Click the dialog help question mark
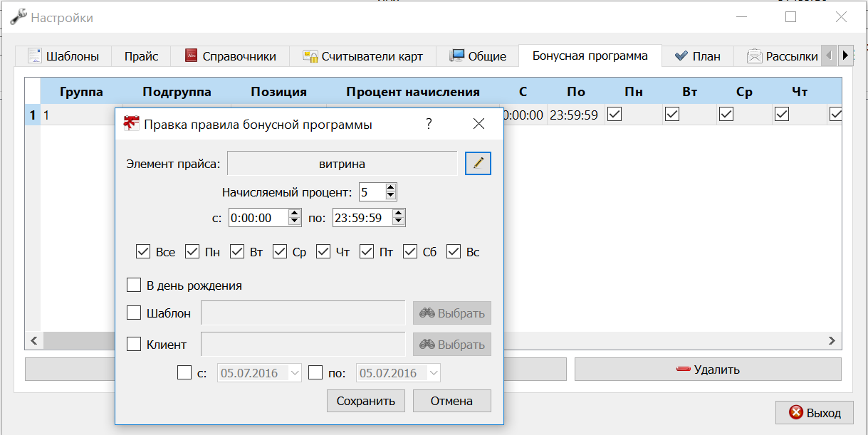Image resolution: width=868 pixels, height=435 pixels. (429, 124)
